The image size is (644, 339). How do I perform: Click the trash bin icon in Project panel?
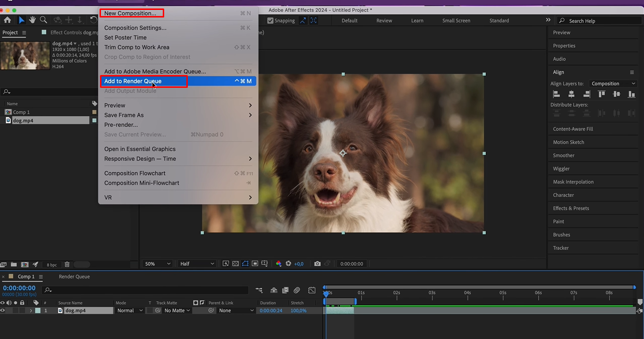coord(66,264)
